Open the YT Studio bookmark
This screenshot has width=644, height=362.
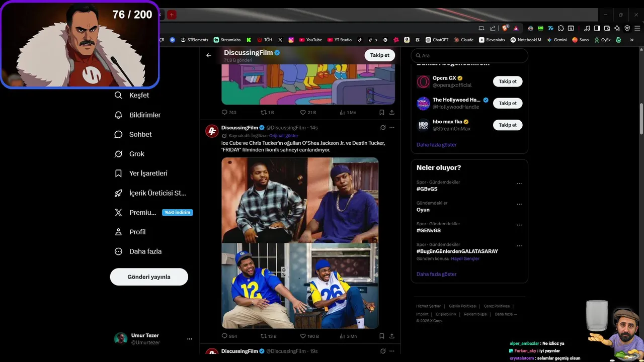pos(340,40)
